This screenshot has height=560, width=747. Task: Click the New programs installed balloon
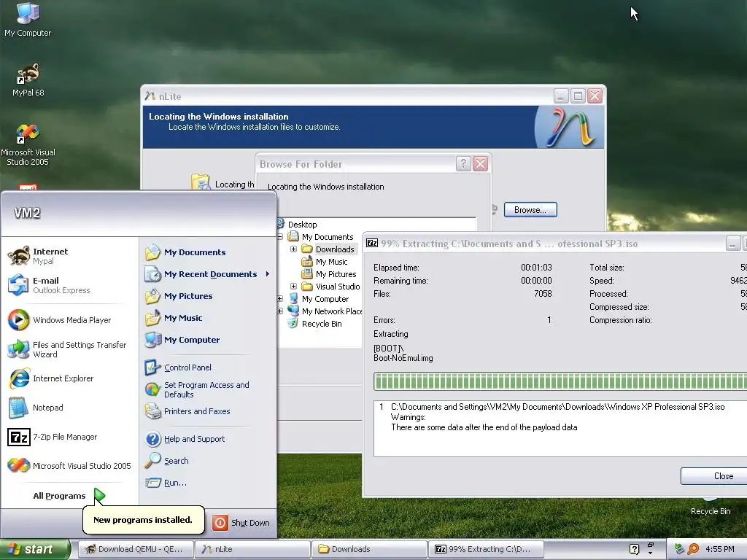point(143,520)
